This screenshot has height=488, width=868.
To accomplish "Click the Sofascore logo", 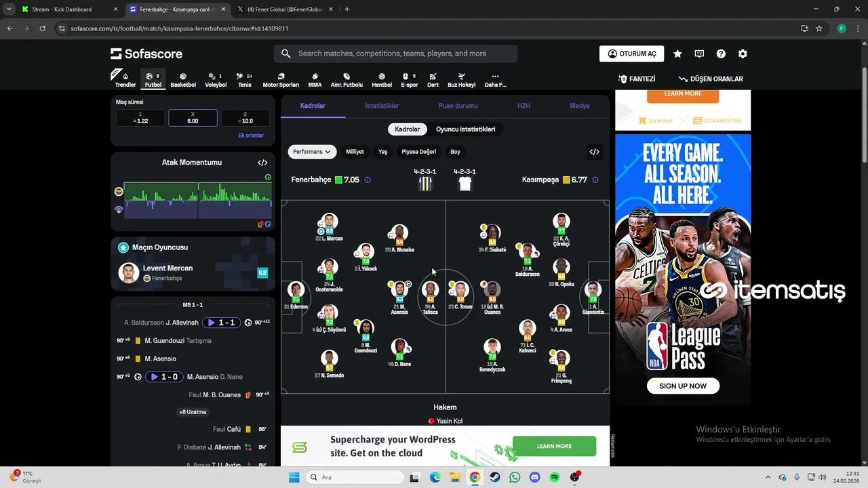I will (146, 54).
